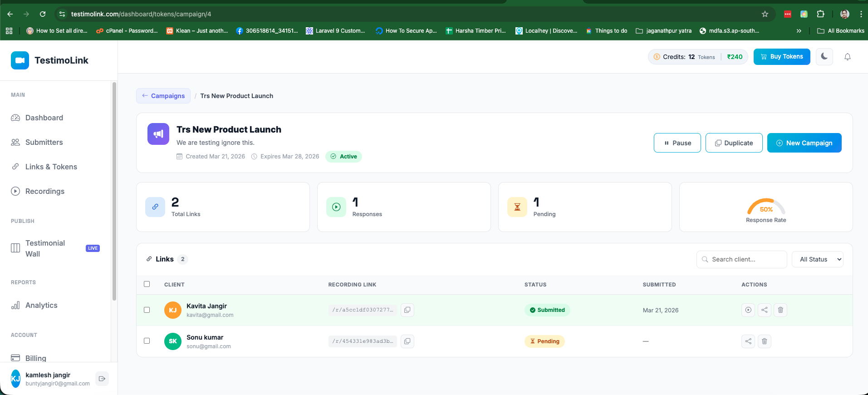The width and height of the screenshot is (868, 395).
Task: Click the Credits 12 Tokens badge
Action: pyautogui.click(x=697, y=57)
